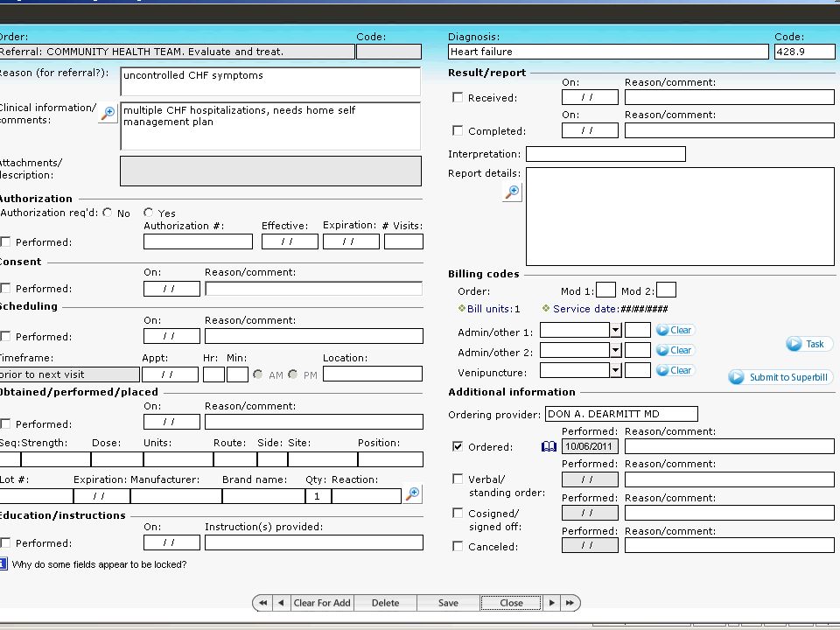Check Performed under Scheduling

click(x=5, y=336)
